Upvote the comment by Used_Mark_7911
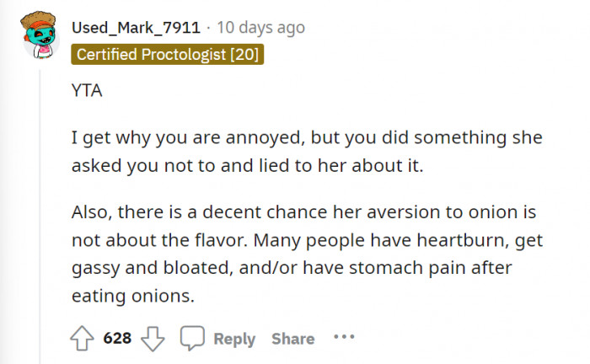This screenshot has width=590, height=364. (83, 338)
